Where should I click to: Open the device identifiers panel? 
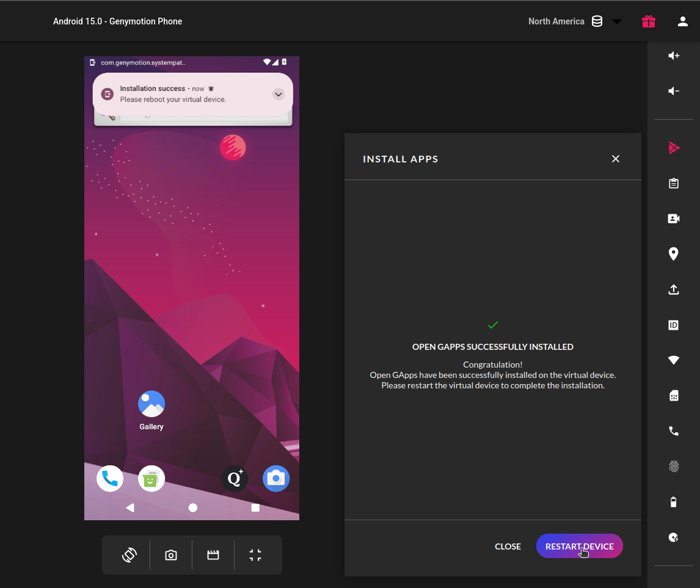(673, 325)
